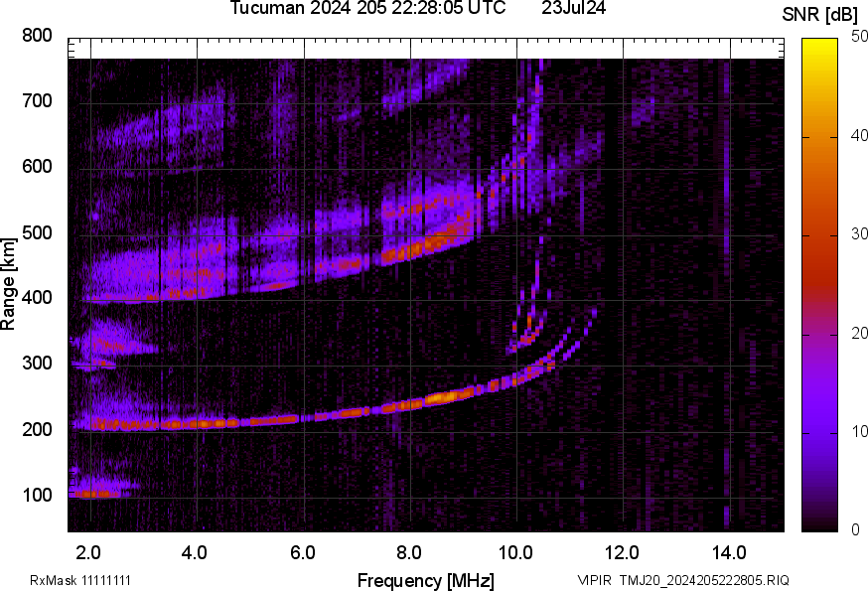Image resolution: width=868 pixels, height=591 pixels.
Task: Click the 'RxMask 11111111' footer text
Action: [80, 580]
